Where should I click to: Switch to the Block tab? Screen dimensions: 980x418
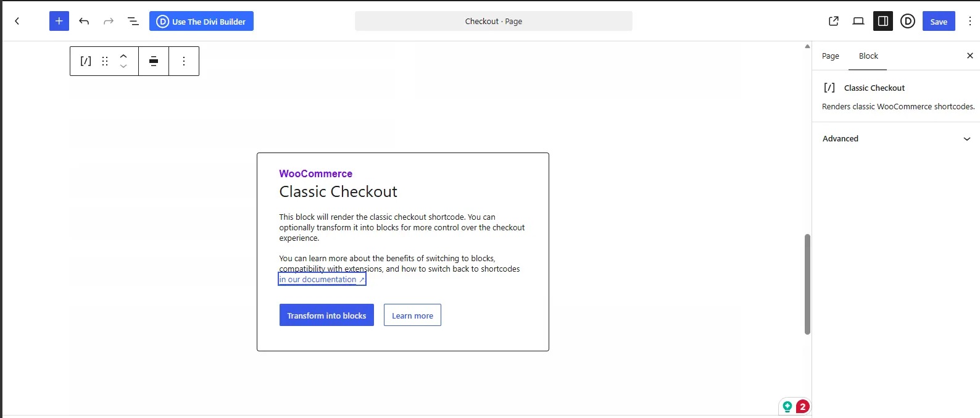[x=868, y=56]
